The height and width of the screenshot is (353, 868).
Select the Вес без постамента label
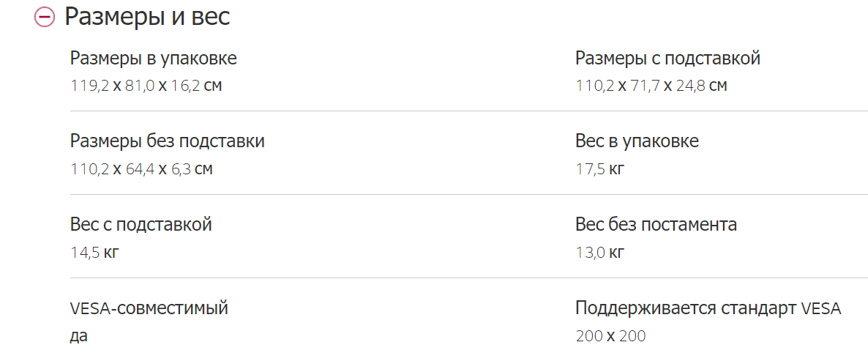point(656,225)
